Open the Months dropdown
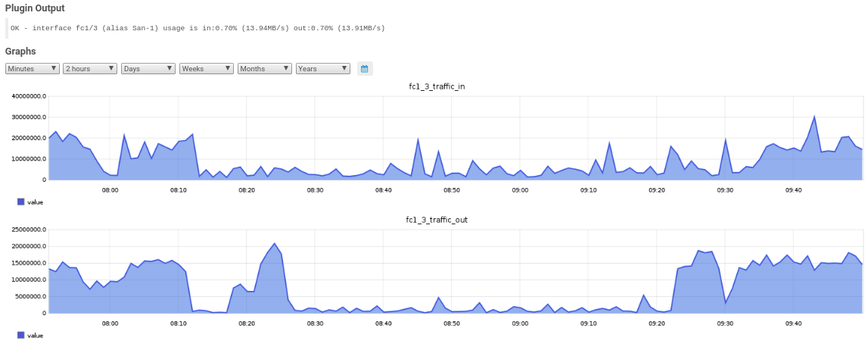This screenshot has height=344, width=868. tap(265, 68)
